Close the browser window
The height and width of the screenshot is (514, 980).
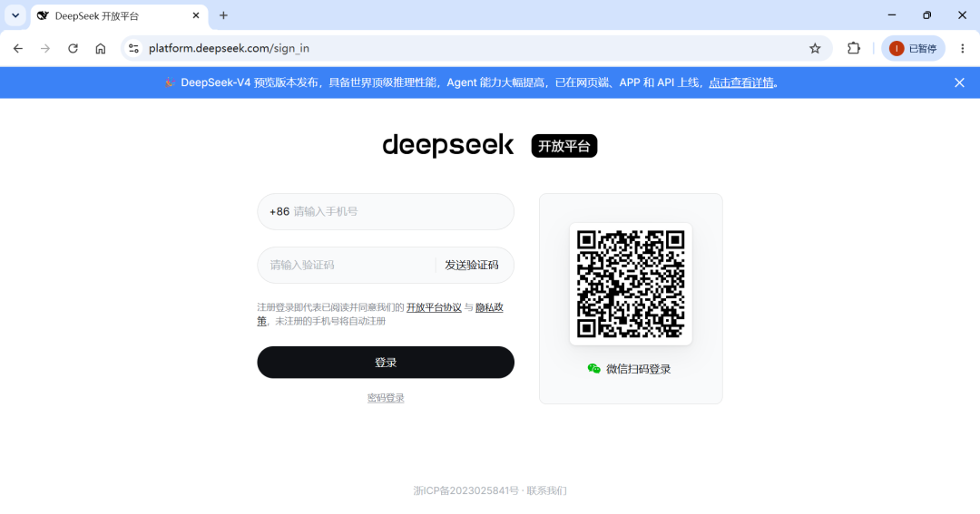[963, 15]
